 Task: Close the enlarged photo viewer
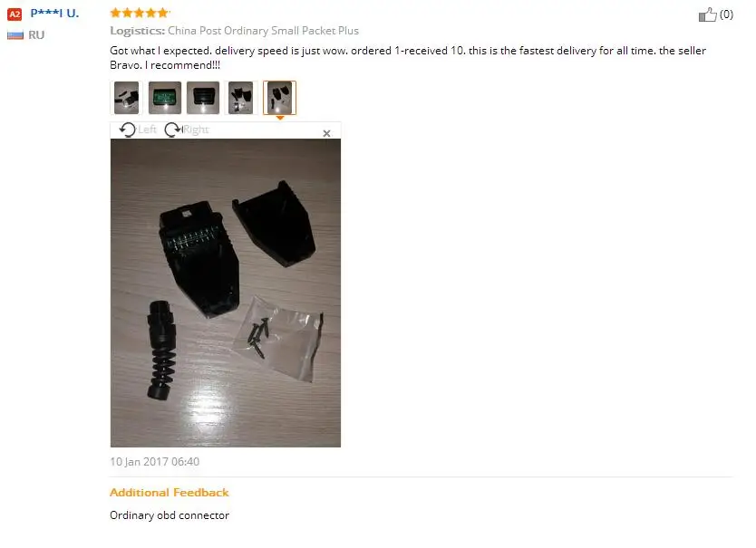[326, 133]
